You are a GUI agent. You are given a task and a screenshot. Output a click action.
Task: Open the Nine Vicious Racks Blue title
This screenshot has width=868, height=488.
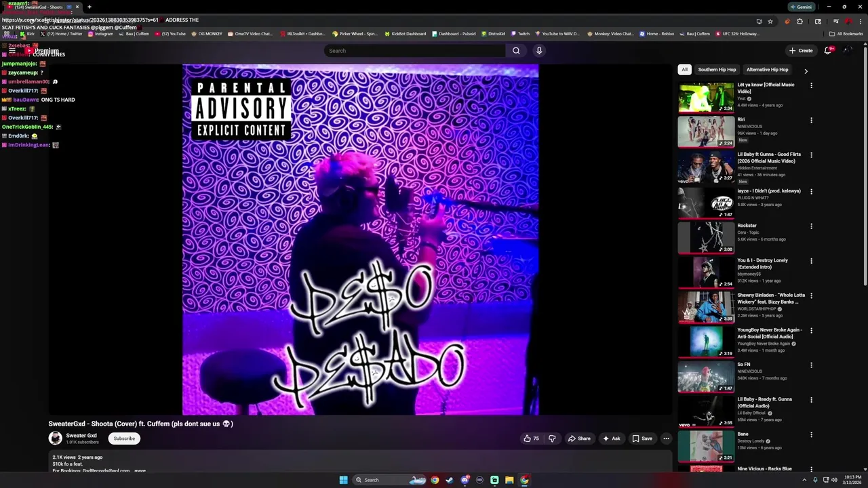tap(765, 469)
